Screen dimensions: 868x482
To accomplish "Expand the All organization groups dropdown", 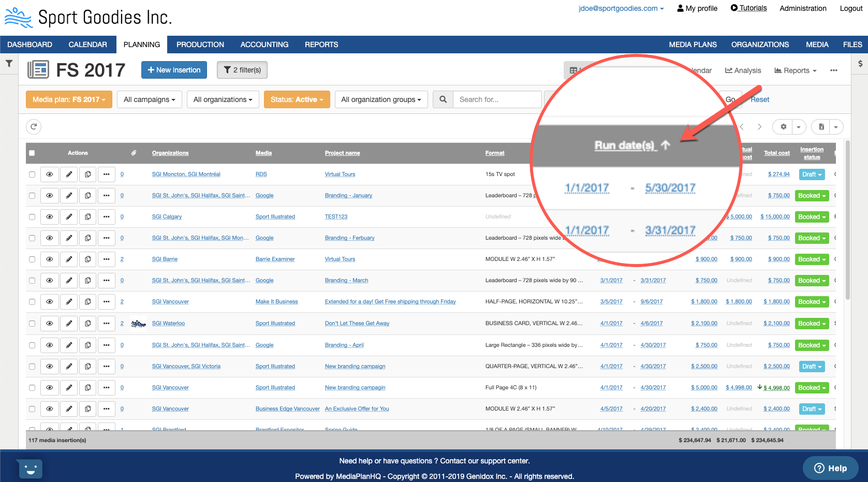I will 381,99.
